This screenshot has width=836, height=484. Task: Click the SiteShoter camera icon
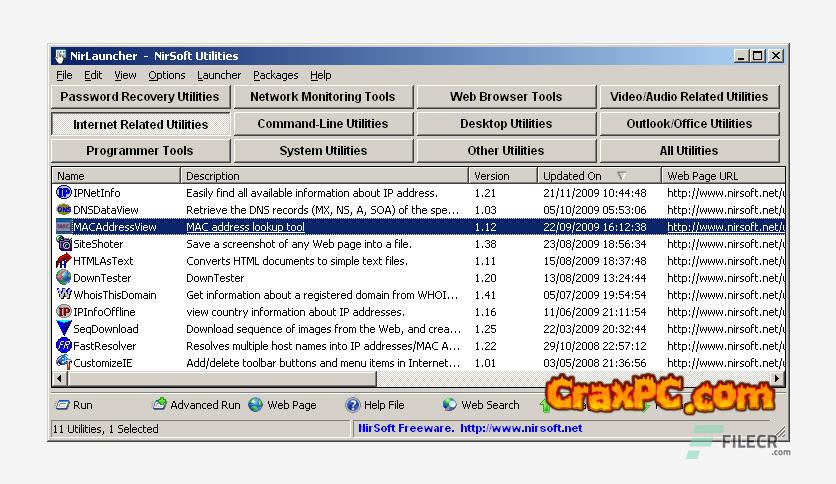coord(63,244)
